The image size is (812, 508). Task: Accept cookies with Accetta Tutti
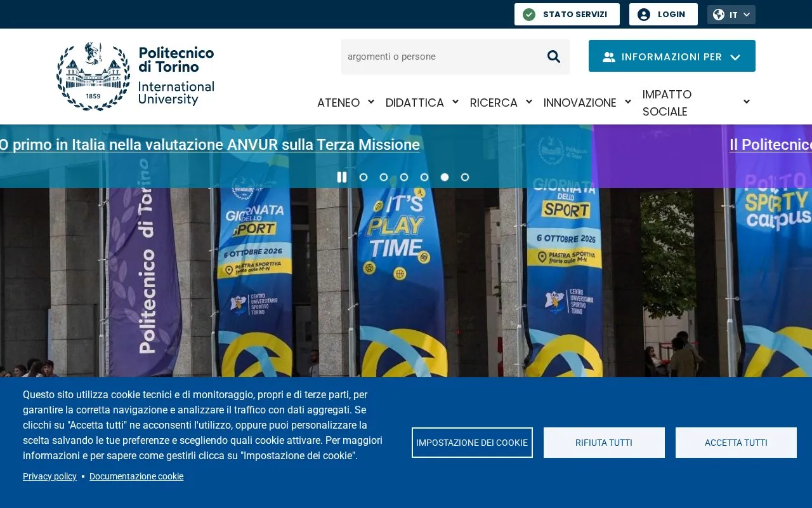coord(736,443)
